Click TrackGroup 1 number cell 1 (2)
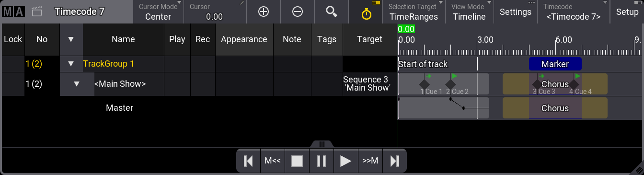 tap(42, 64)
